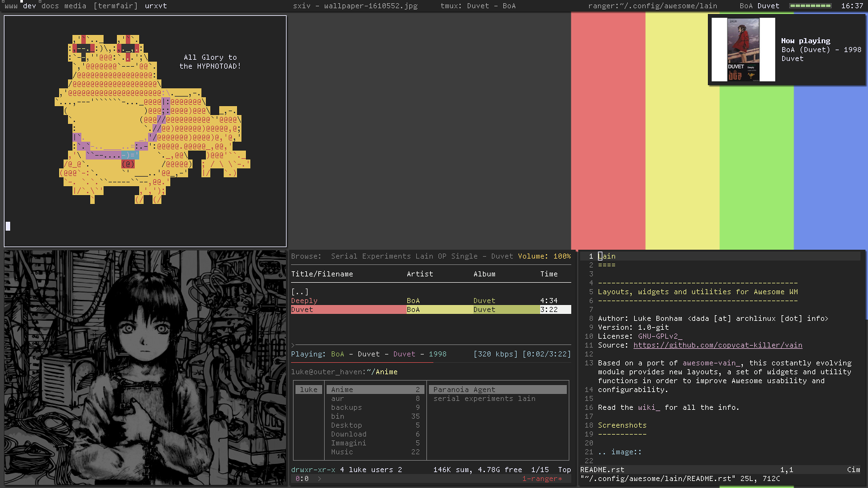The image size is (868, 488).
Task: Click the README.rst vim status line name
Action: click(602, 470)
